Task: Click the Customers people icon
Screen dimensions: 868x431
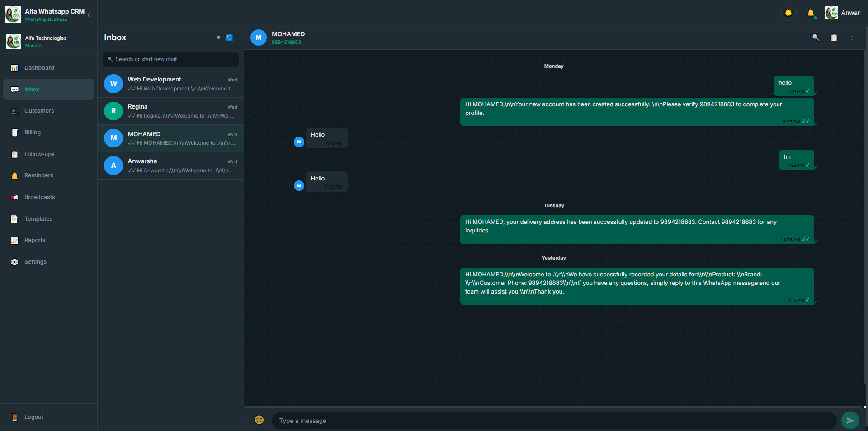Action: (x=14, y=111)
